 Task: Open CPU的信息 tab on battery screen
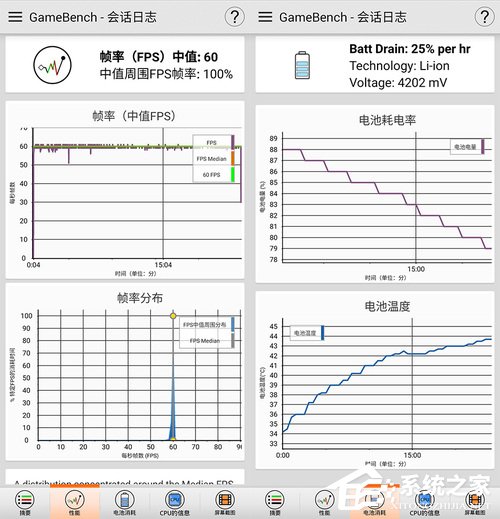click(425, 503)
